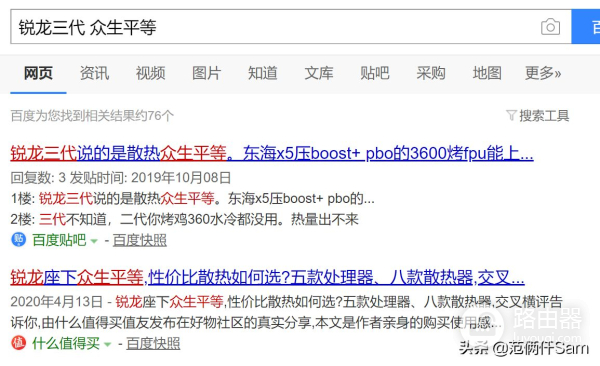Go to the 贴吧 tab
600x366 pixels.
click(375, 73)
